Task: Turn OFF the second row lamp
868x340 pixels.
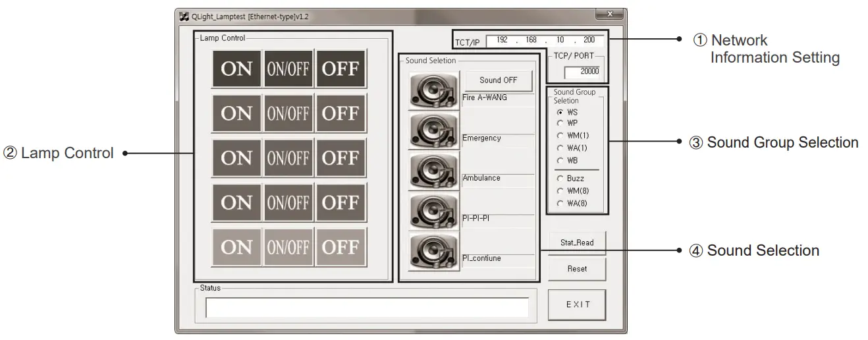Action: pos(340,113)
